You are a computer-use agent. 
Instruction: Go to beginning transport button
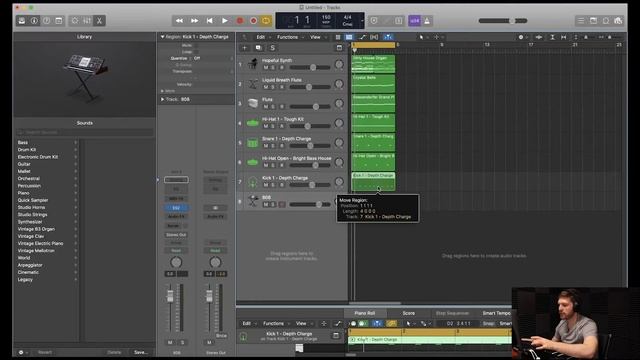coord(209,21)
